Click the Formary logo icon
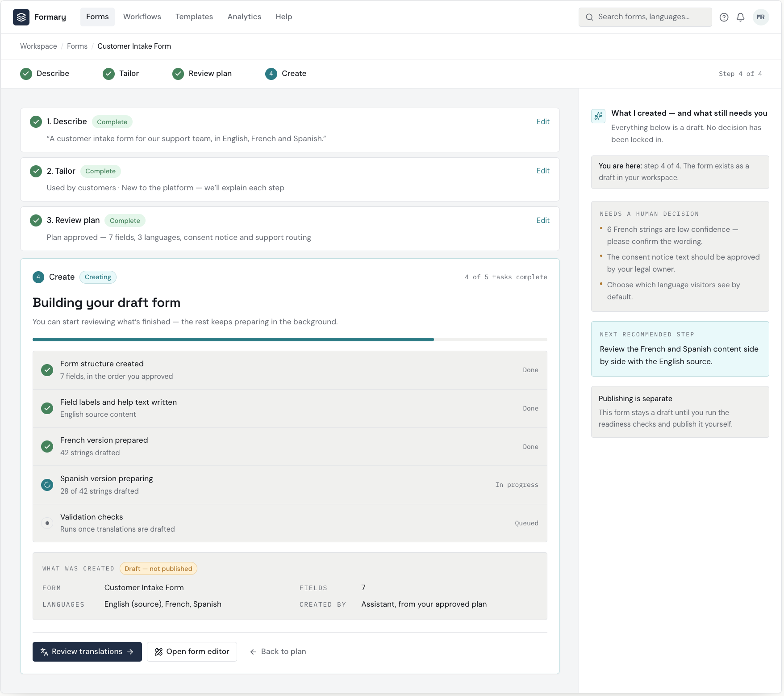Screen dimensions: 784x696 tap(21, 17)
